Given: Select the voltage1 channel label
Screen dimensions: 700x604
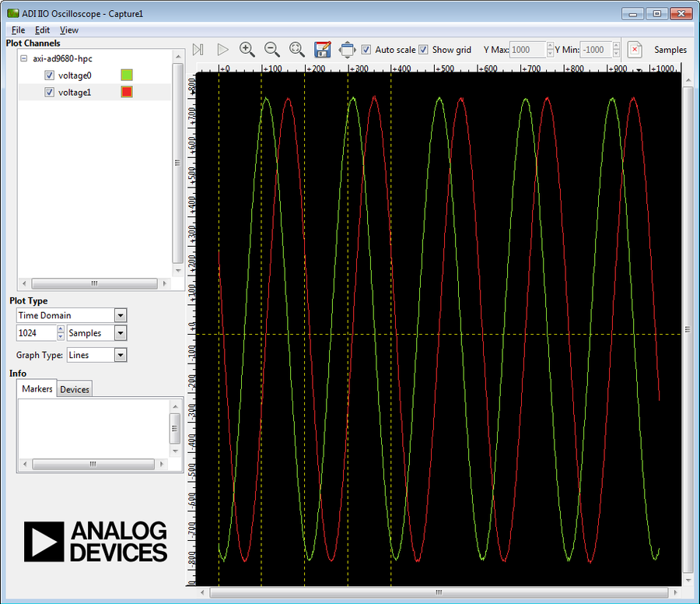Looking at the screenshot, I should [75, 93].
